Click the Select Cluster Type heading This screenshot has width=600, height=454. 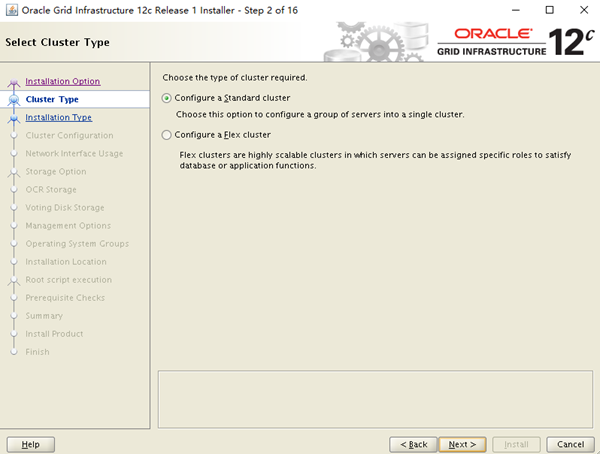57,42
